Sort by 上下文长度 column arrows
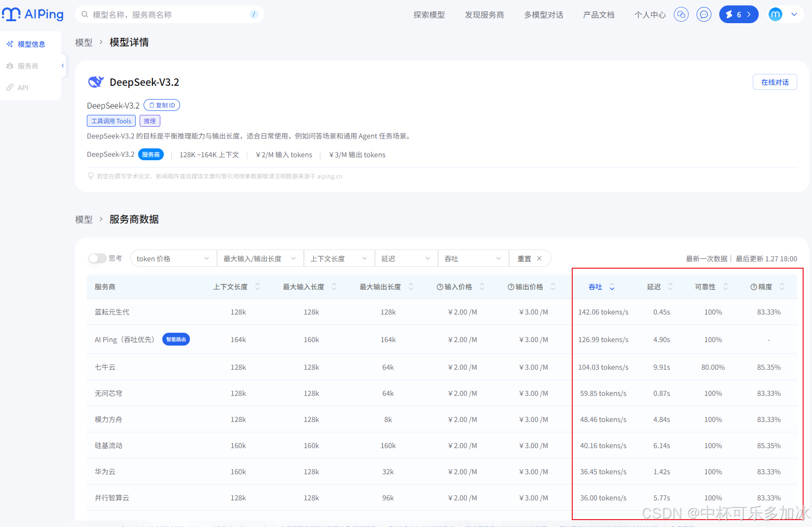This screenshot has width=812, height=527. [x=258, y=286]
